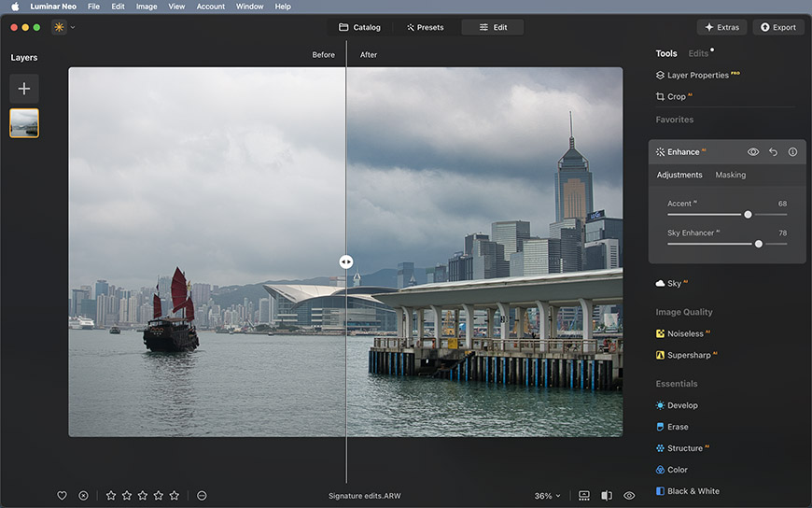Select the Edit tab

[493, 27]
